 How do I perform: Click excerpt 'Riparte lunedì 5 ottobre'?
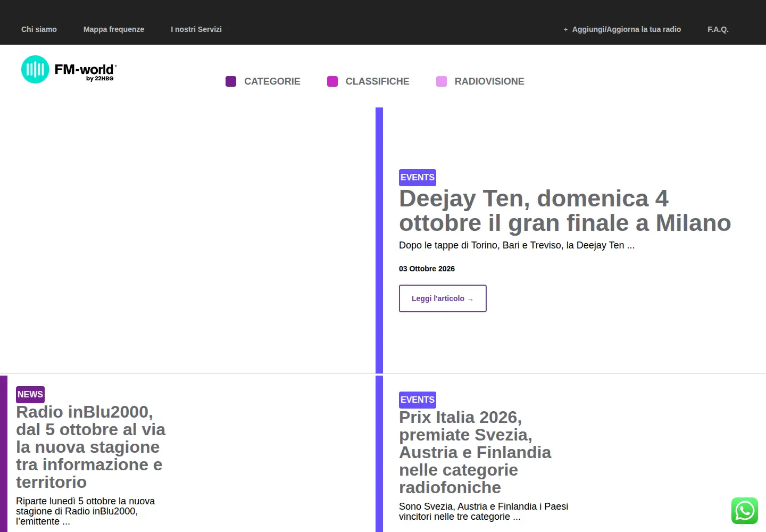85,511
